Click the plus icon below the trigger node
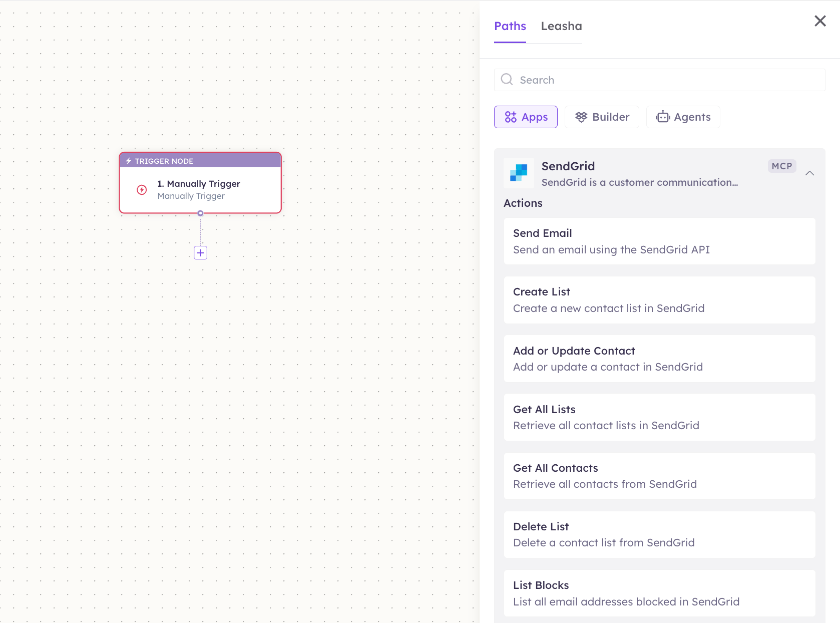The height and width of the screenshot is (623, 840). pyautogui.click(x=200, y=253)
